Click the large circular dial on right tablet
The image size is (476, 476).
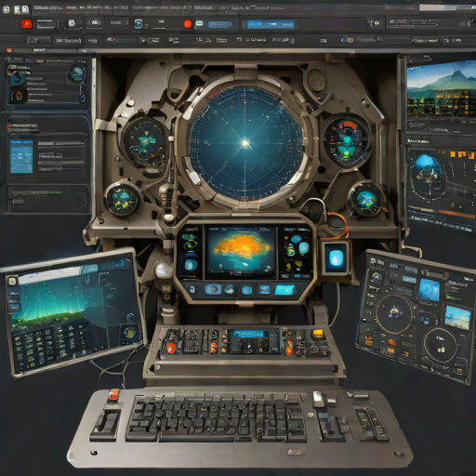pyautogui.click(x=394, y=313)
